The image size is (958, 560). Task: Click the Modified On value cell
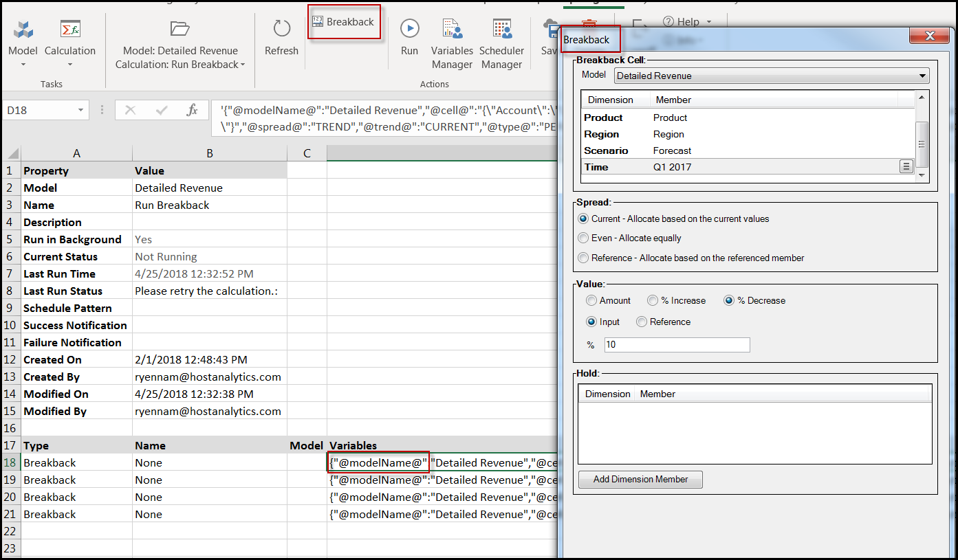pyautogui.click(x=210, y=394)
